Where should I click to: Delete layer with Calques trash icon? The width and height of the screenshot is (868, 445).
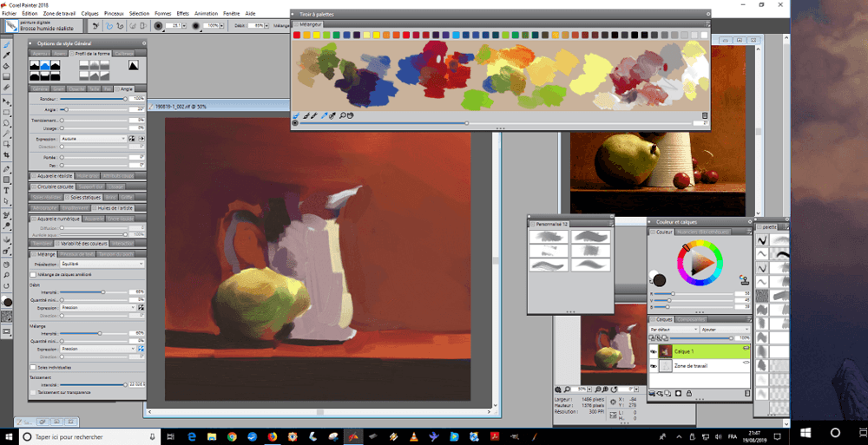point(747,394)
